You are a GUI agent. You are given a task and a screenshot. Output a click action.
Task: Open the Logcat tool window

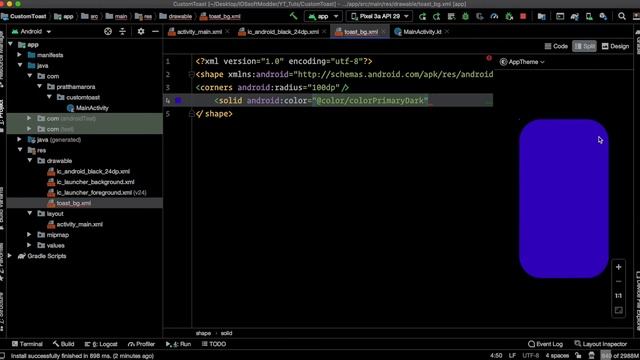tap(101, 344)
